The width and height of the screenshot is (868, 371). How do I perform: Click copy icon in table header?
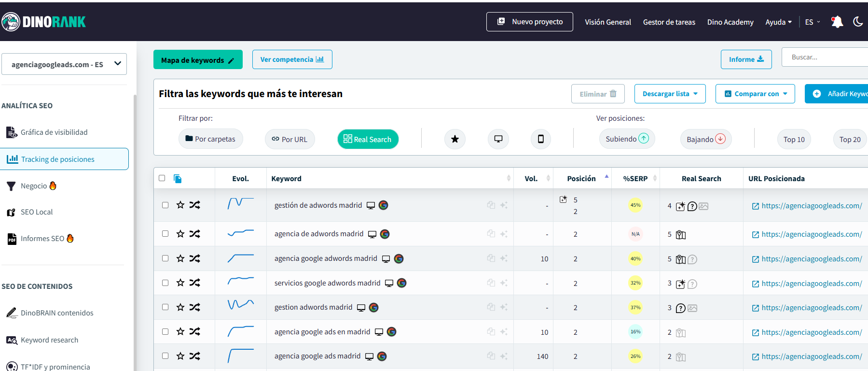pyautogui.click(x=178, y=179)
